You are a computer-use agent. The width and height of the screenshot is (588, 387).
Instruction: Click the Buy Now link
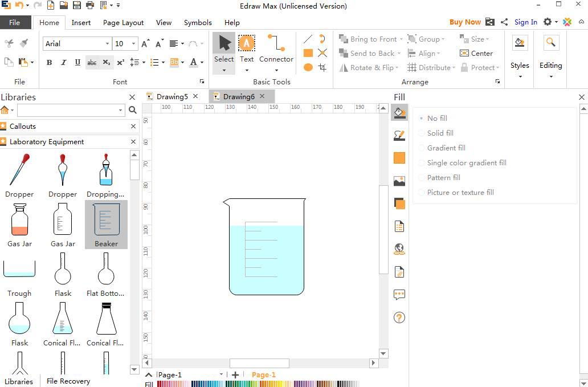pyautogui.click(x=464, y=22)
